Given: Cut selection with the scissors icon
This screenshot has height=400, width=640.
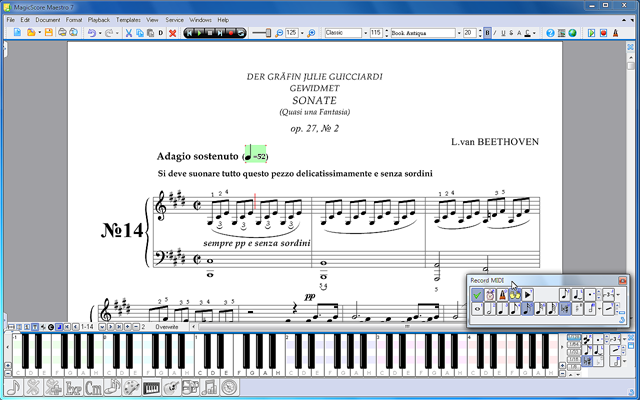Looking at the screenshot, I should coord(129,33).
